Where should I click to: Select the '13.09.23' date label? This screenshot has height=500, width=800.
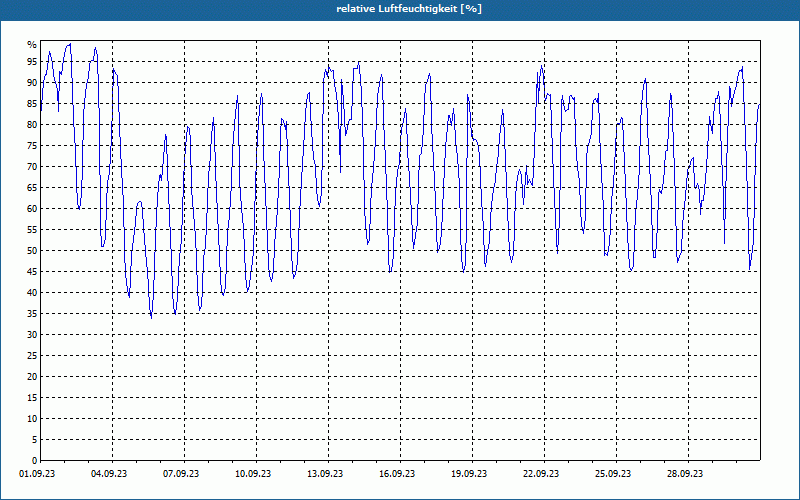(325, 474)
